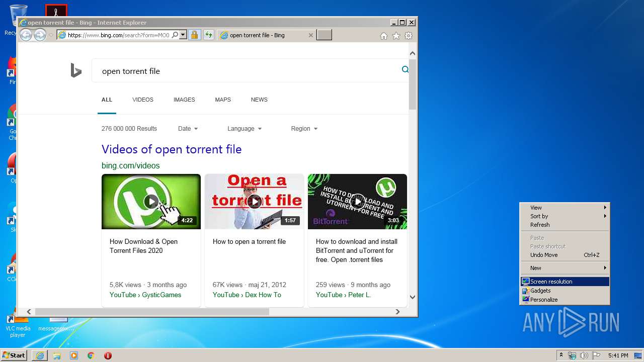Expand the New context submenu

coord(565,268)
